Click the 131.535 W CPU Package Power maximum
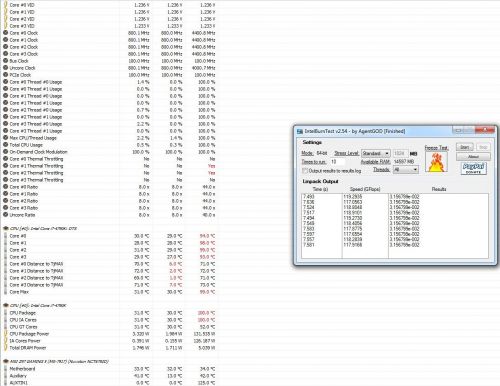 tap(204, 334)
